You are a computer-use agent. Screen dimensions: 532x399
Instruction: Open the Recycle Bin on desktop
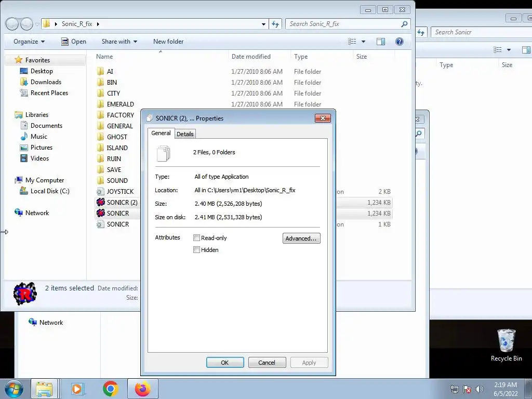point(506,345)
